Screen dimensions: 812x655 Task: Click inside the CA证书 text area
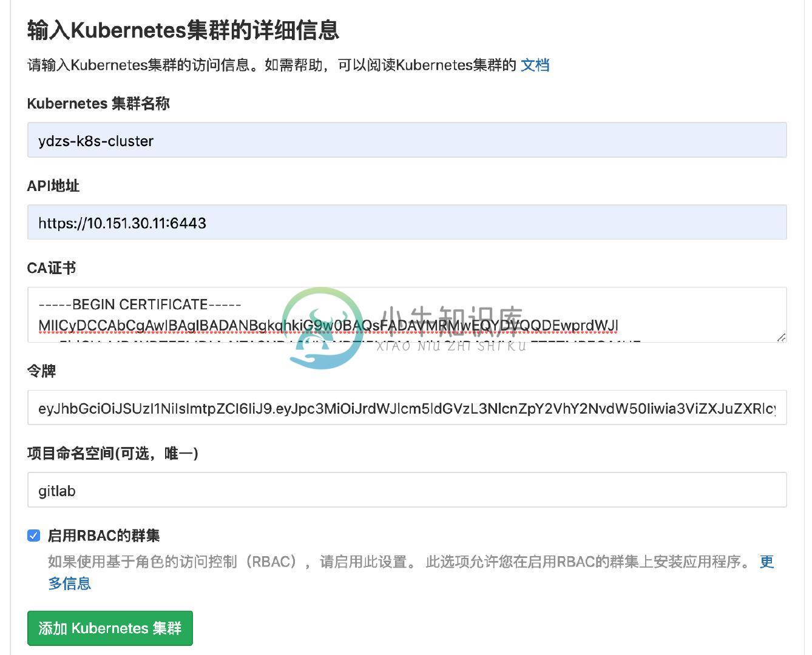point(407,315)
